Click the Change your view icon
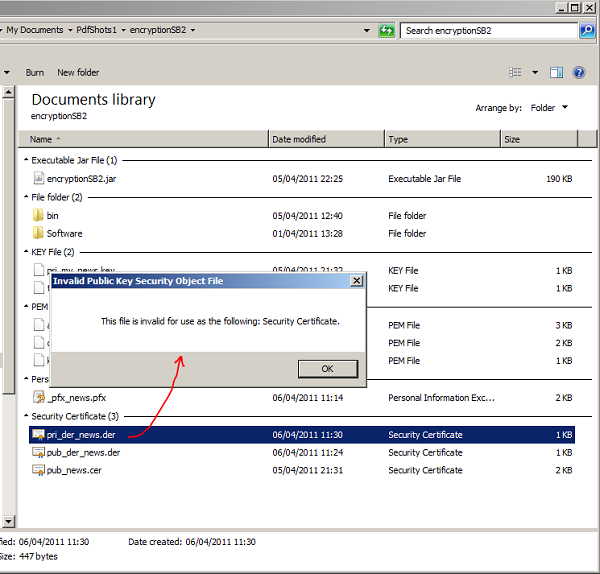This screenshot has height=574, width=600. pos(515,72)
